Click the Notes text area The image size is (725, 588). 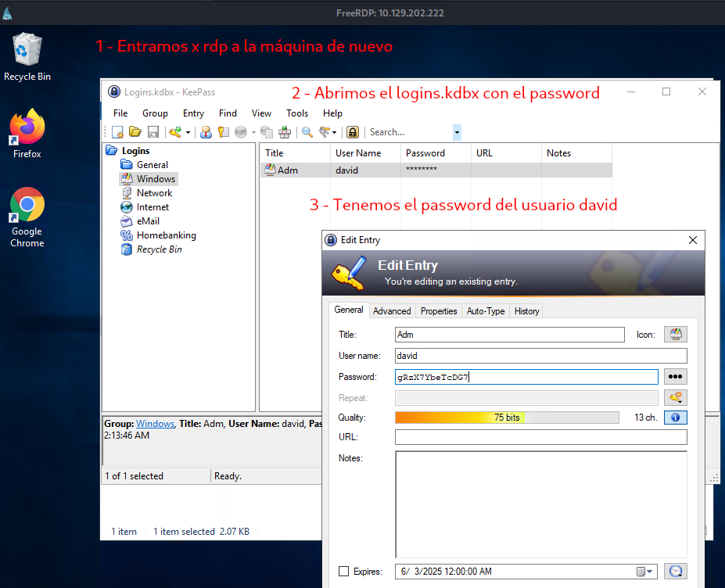click(541, 504)
